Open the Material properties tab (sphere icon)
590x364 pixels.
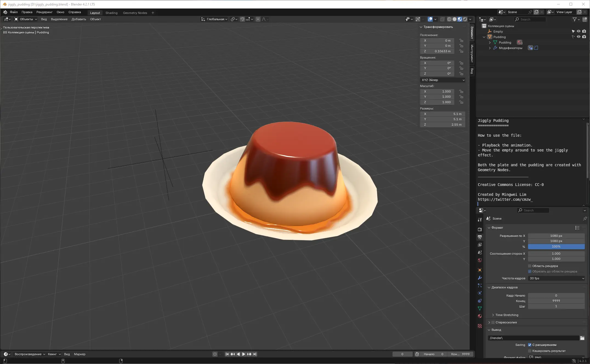click(480, 316)
